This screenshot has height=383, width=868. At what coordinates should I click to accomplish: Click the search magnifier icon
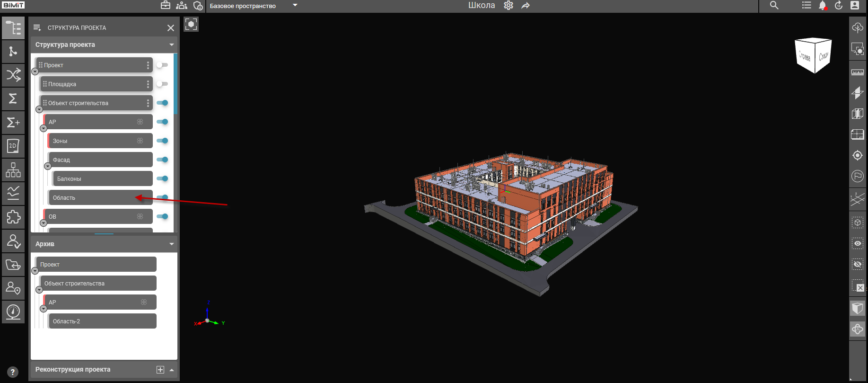[774, 6]
